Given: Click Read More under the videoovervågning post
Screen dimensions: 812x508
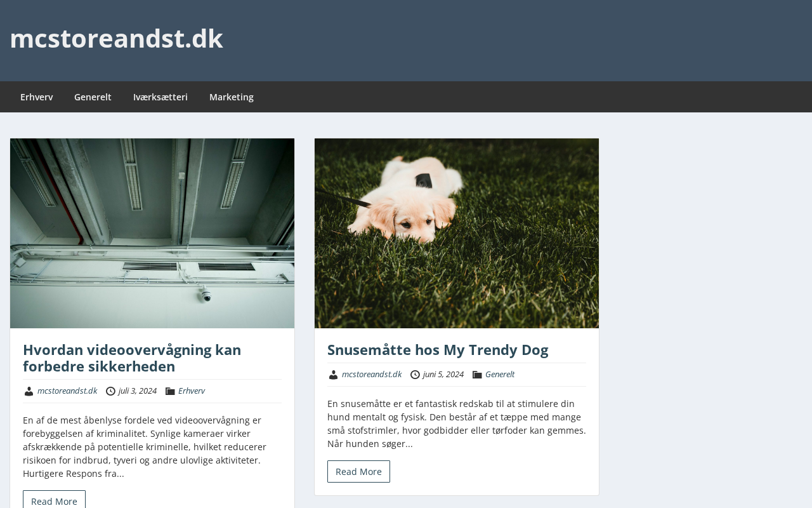Looking at the screenshot, I should click(54, 500).
